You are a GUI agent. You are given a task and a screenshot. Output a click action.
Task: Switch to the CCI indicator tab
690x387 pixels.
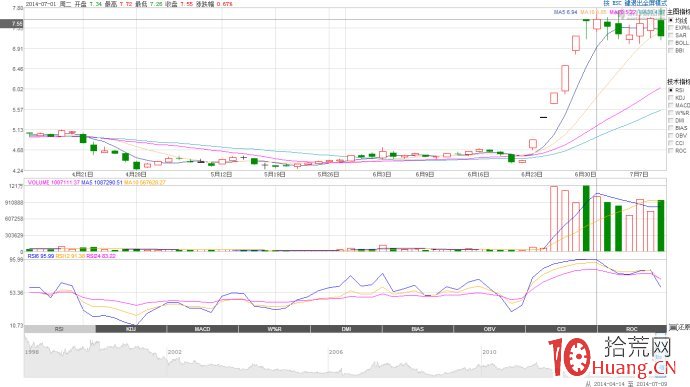[x=561, y=329]
